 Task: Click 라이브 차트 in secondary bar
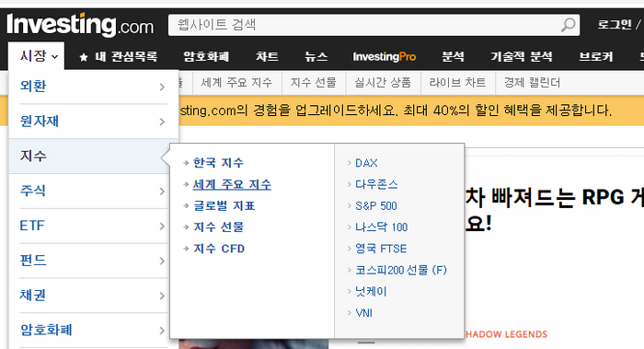point(457,83)
